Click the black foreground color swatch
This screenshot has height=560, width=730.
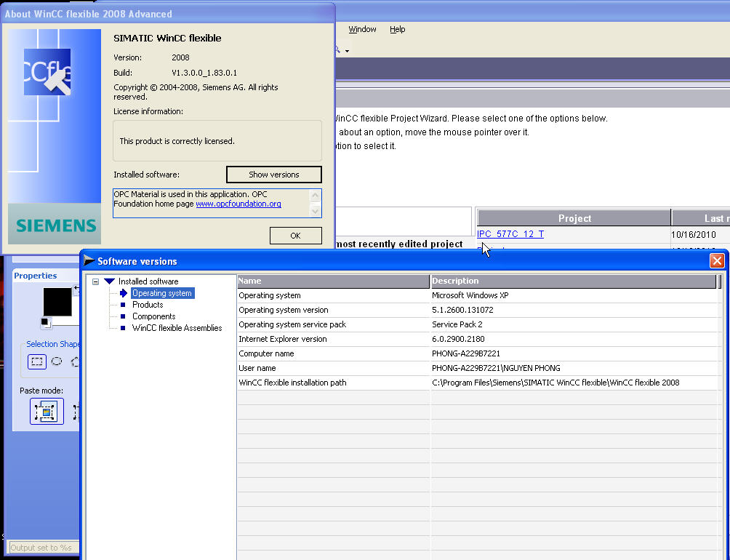[57, 301]
